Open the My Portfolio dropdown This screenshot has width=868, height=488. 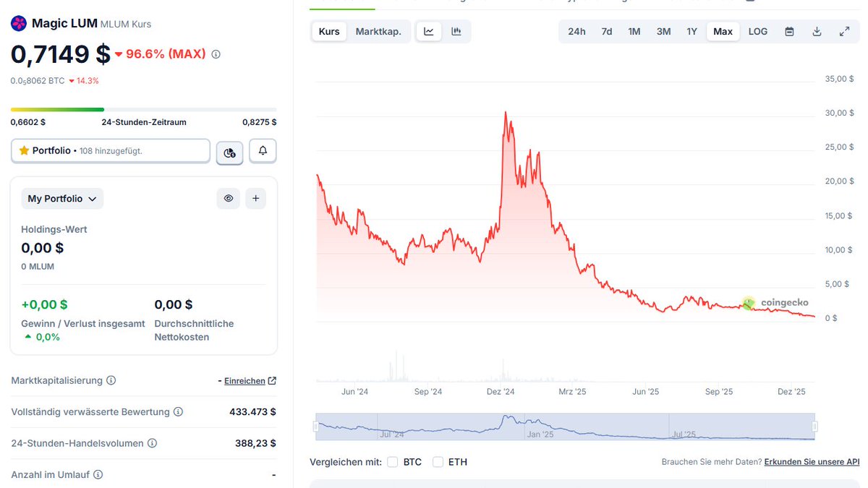pyautogui.click(x=62, y=199)
